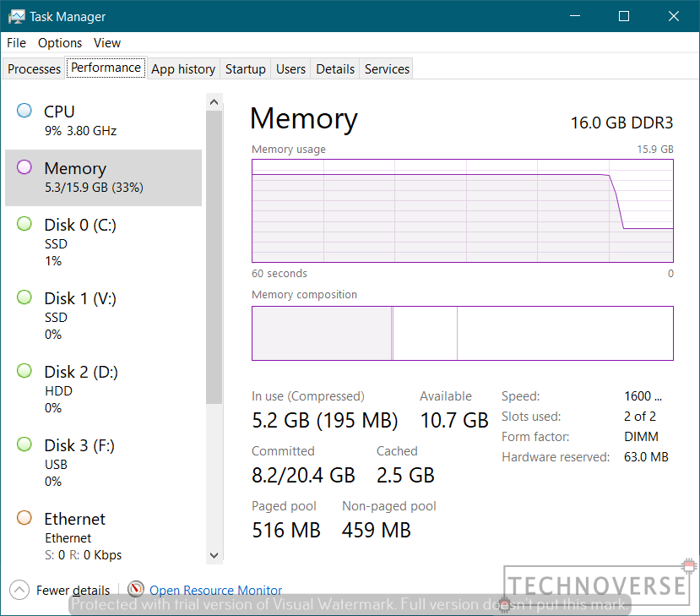Click the Disk 2 (D:) green circle icon
Image resolution: width=700 pixels, height=616 pixels.
click(24, 371)
